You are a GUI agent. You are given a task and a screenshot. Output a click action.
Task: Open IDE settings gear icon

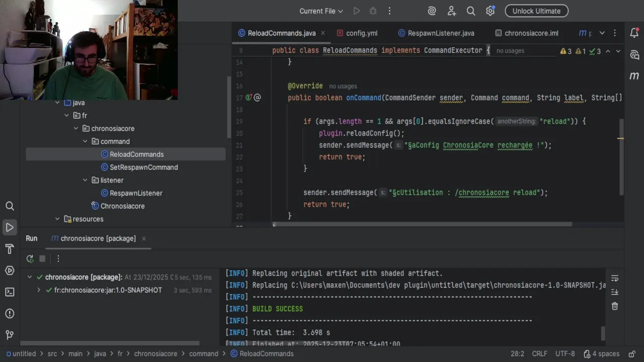(491, 11)
